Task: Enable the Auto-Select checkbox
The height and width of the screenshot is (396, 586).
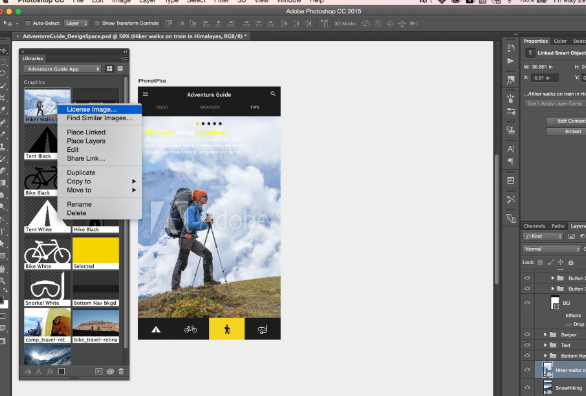Action: pyautogui.click(x=27, y=23)
